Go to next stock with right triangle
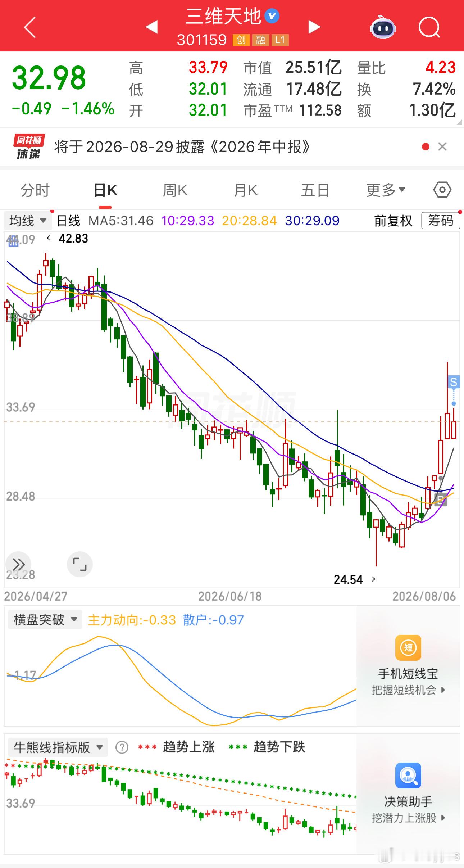Image resolution: width=464 pixels, height=868 pixels. coord(314,27)
